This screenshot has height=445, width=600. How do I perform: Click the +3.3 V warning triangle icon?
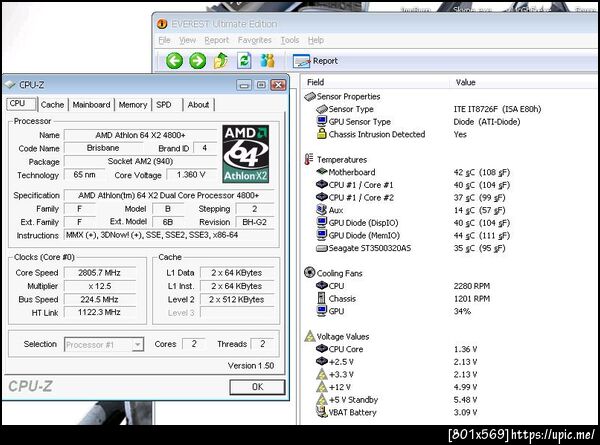pos(322,374)
